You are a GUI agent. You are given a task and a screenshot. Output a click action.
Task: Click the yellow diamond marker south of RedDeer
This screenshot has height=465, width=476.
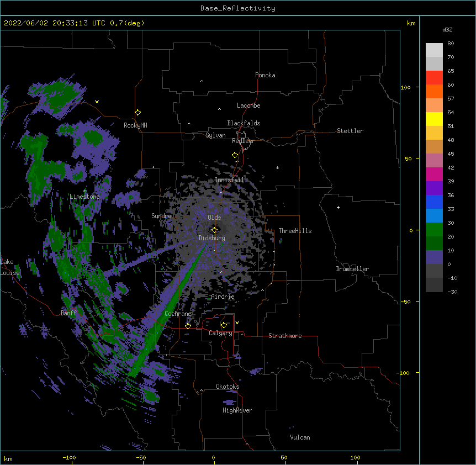pos(235,155)
